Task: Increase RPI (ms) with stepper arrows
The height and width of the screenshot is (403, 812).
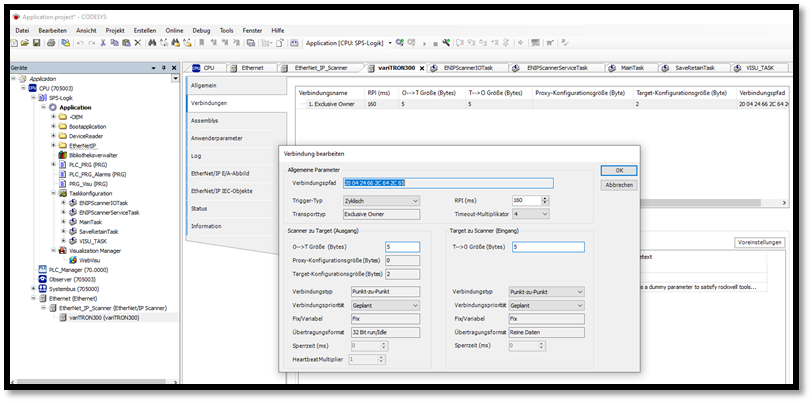Action: click(x=544, y=198)
